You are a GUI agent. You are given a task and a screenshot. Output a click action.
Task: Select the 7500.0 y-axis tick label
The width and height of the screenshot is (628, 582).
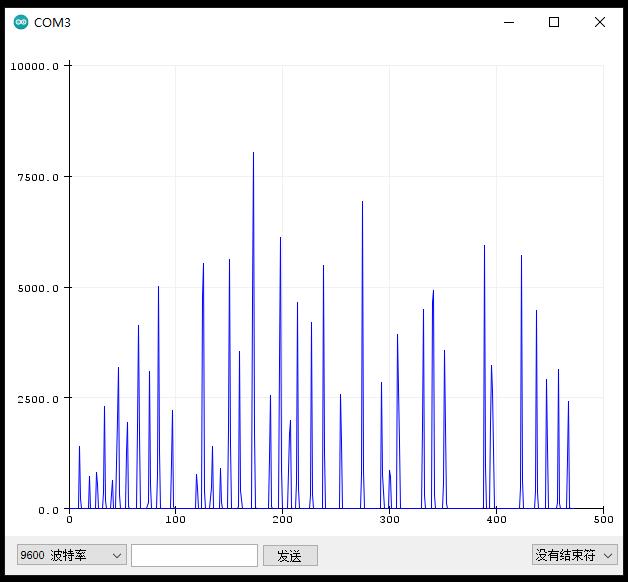[x=39, y=177]
